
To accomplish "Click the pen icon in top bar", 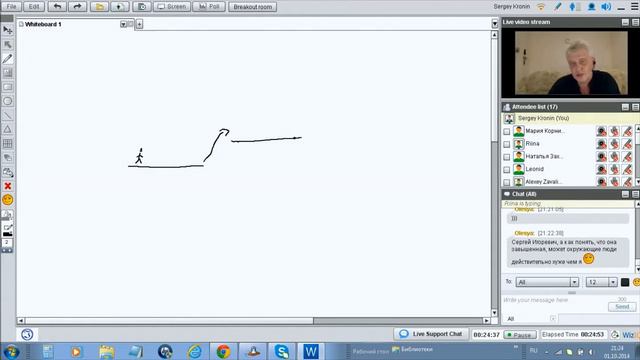I will (558, 7).
